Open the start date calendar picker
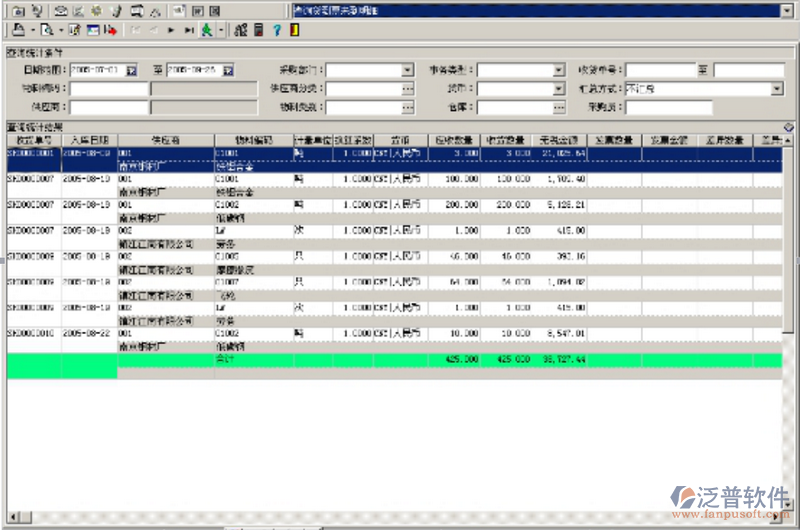Viewport: 800px width, 530px height. (x=130, y=71)
